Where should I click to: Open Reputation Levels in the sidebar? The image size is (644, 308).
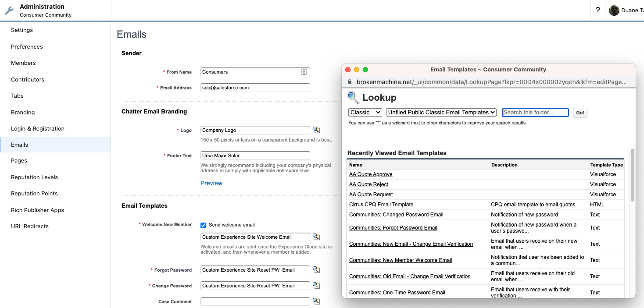34,177
